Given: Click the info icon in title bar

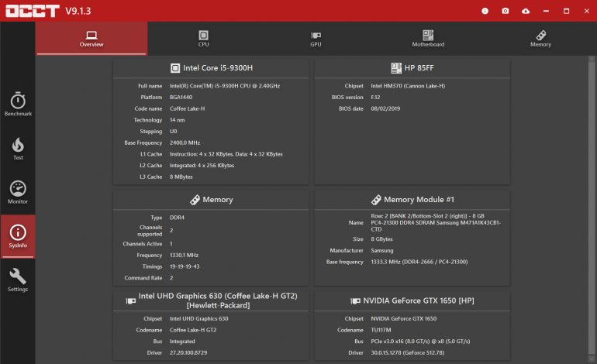Looking at the screenshot, I should [x=485, y=11].
